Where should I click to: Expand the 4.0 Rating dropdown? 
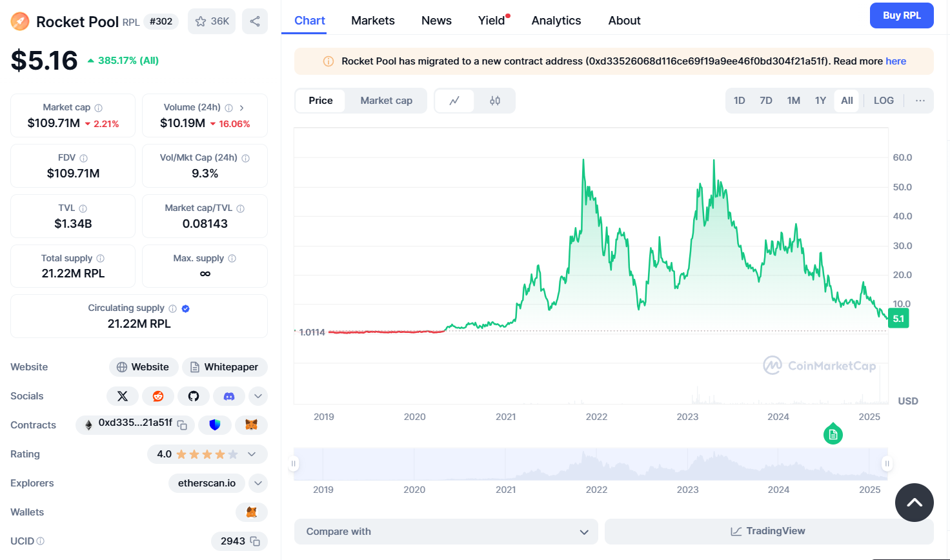coord(252,454)
